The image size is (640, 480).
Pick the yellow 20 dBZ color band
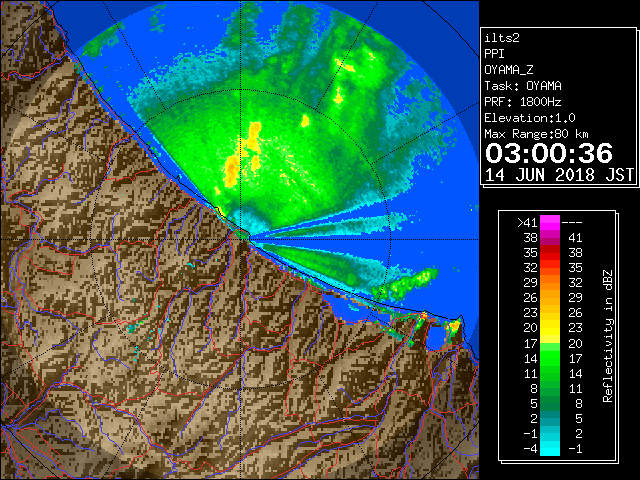[550, 328]
